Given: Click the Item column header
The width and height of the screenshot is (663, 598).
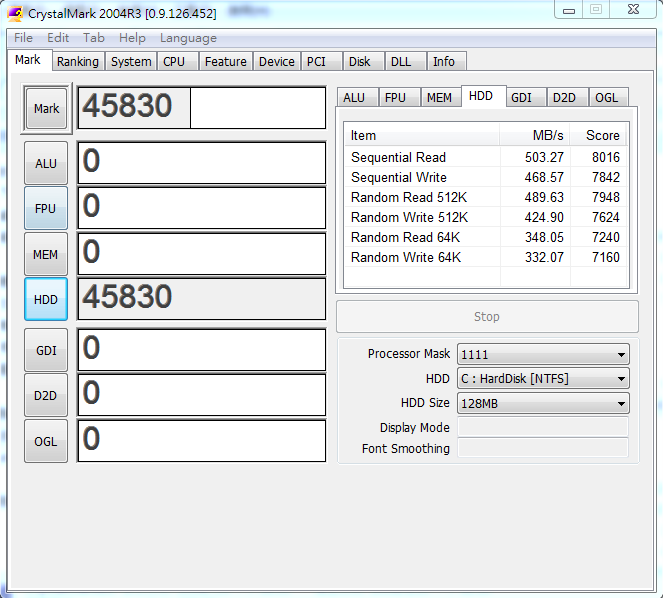Looking at the screenshot, I should [x=422, y=135].
